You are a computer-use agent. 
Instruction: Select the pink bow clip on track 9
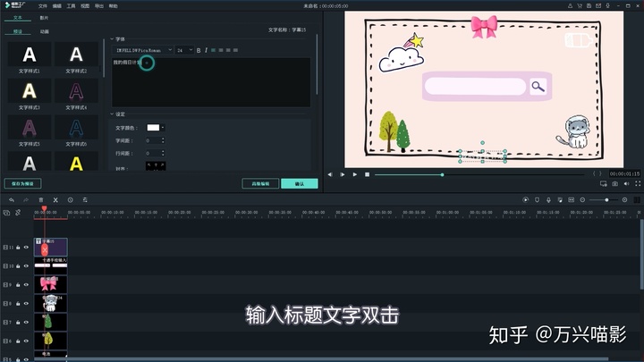[50, 284]
